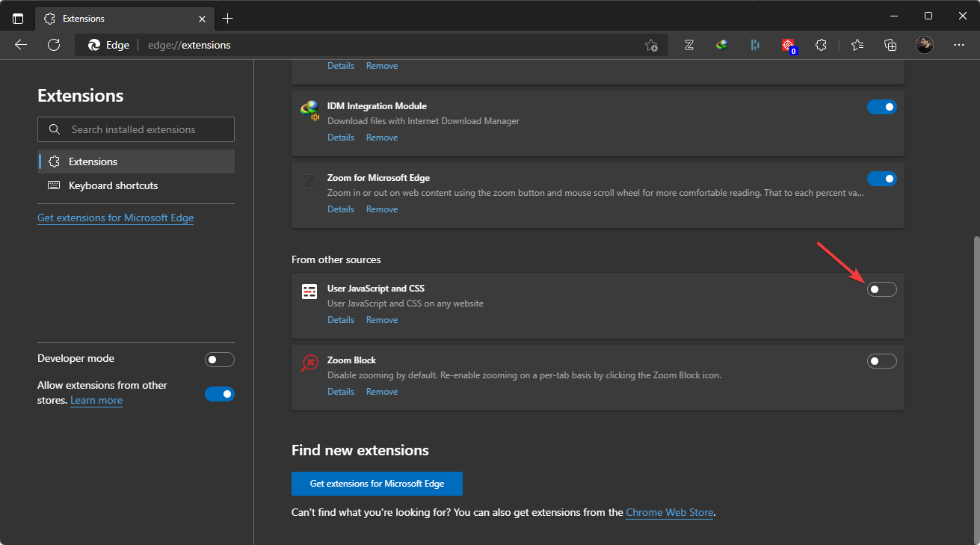Image resolution: width=980 pixels, height=545 pixels.
Task: Enable the Zoom Block toggle
Action: [881, 361]
